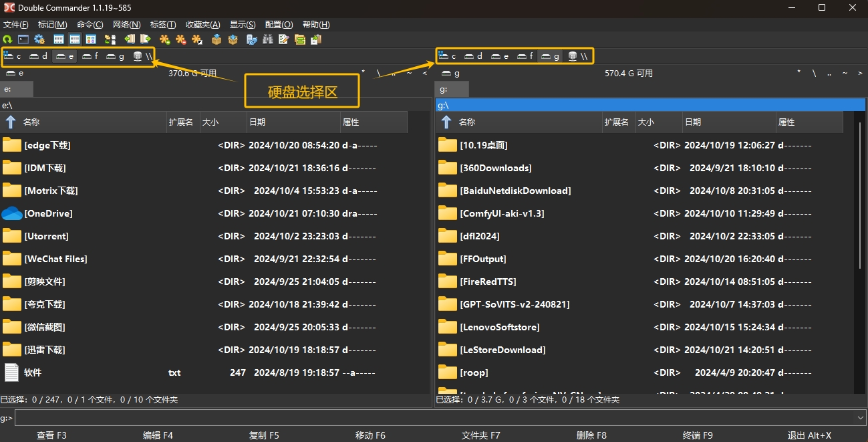Screen dimensions: 868x442
Task: Select drive e in the right drive bar
Action: click(x=500, y=56)
